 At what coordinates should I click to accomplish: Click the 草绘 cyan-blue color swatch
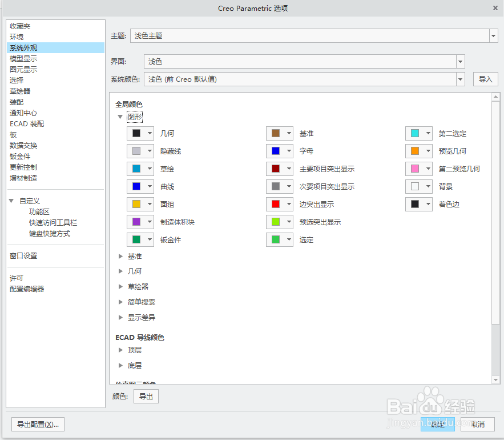[x=136, y=169]
